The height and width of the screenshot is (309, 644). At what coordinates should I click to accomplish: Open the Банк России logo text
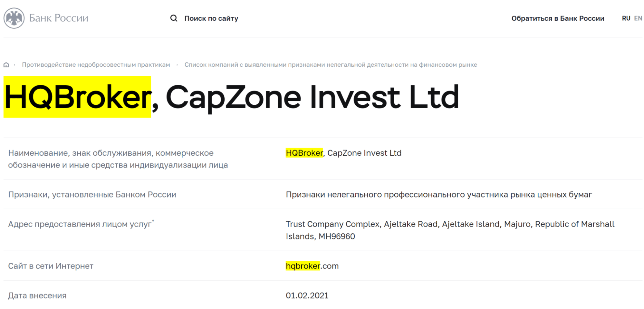click(59, 18)
